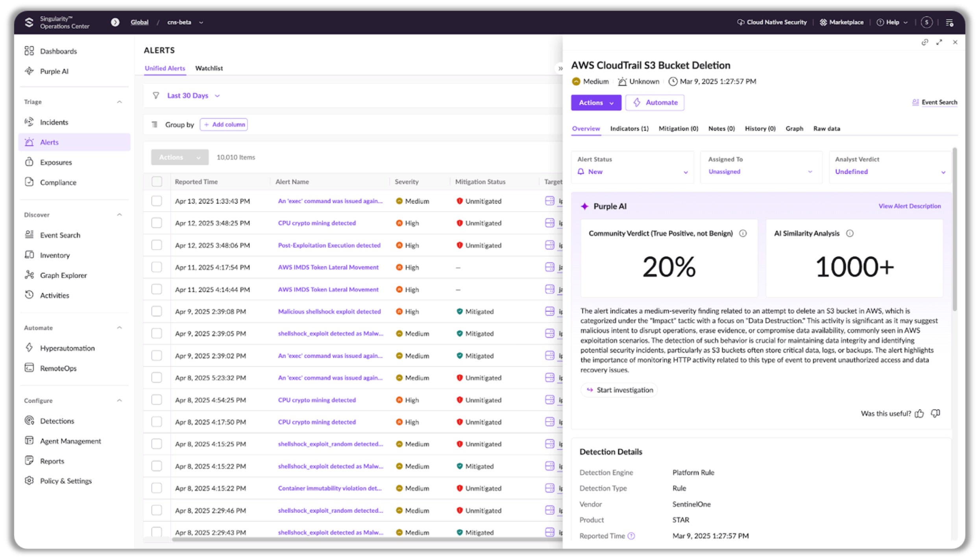Viewport: 980px width, 560px height.
Task: Click the Community Verdict info icon
Action: 743,233
